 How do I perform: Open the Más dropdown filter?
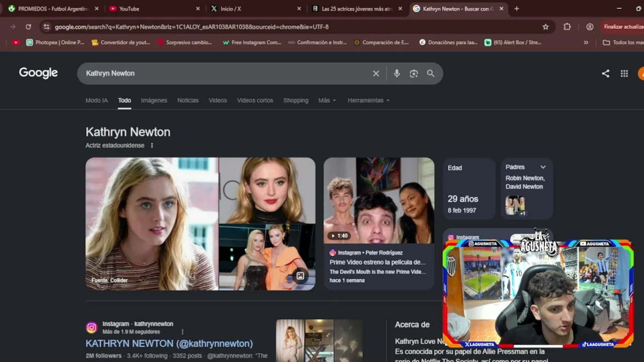(x=327, y=101)
